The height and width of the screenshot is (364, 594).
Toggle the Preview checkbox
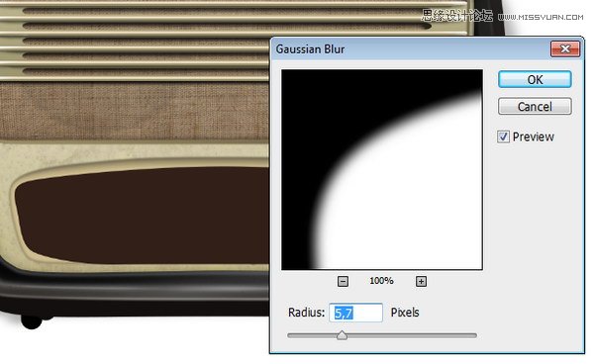point(503,136)
